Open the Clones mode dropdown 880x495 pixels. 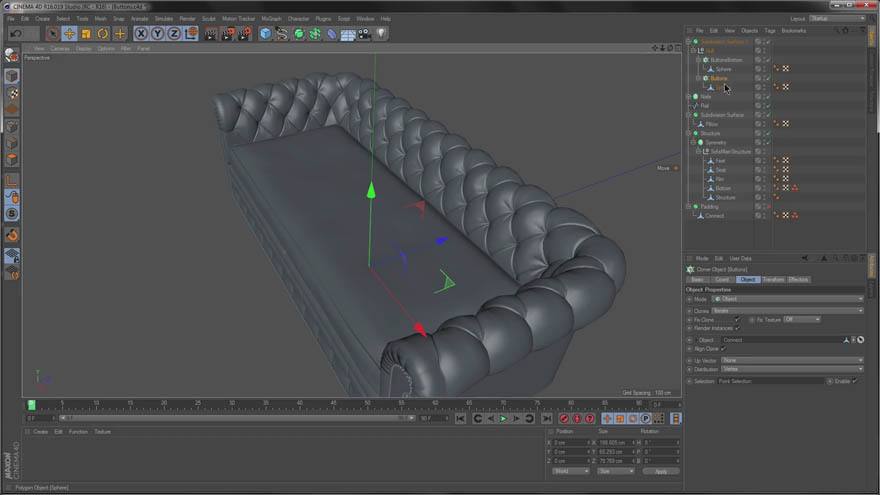787,310
